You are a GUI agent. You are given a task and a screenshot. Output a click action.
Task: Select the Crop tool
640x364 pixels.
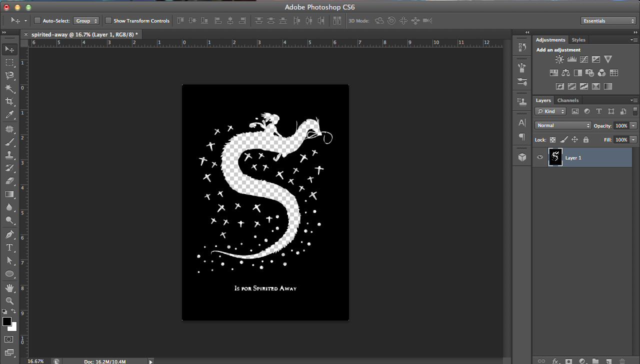coord(9,101)
